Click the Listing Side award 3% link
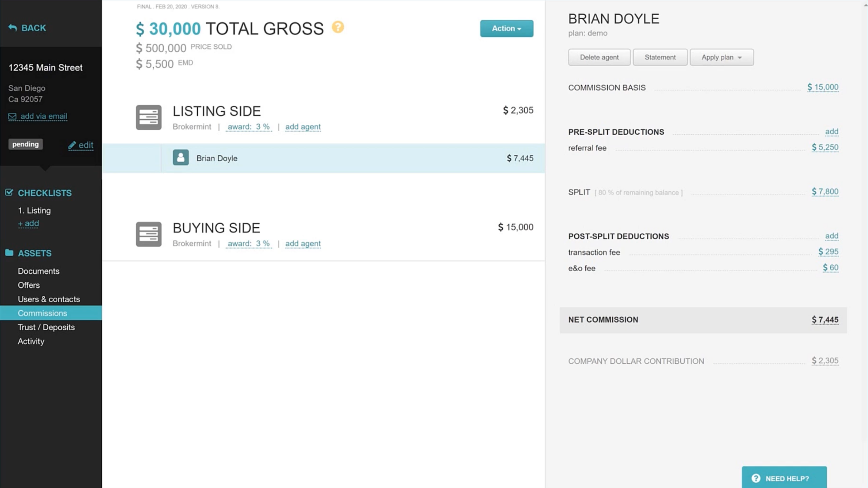Screen dimensions: 868x488 249,126
